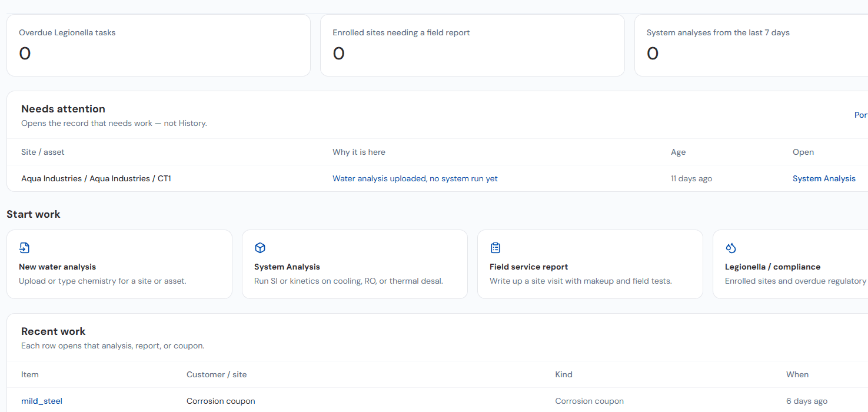Click the '6 days ago' cell

point(807,401)
